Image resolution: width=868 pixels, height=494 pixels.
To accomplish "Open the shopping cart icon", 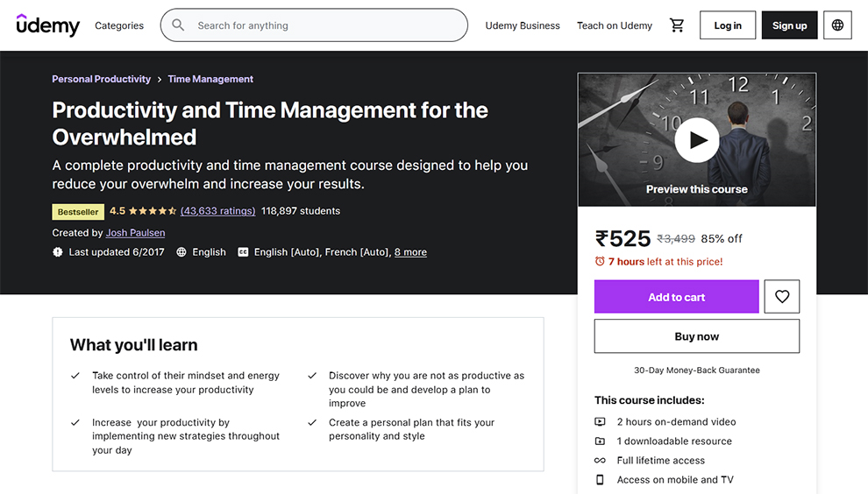I will (677, 25).
